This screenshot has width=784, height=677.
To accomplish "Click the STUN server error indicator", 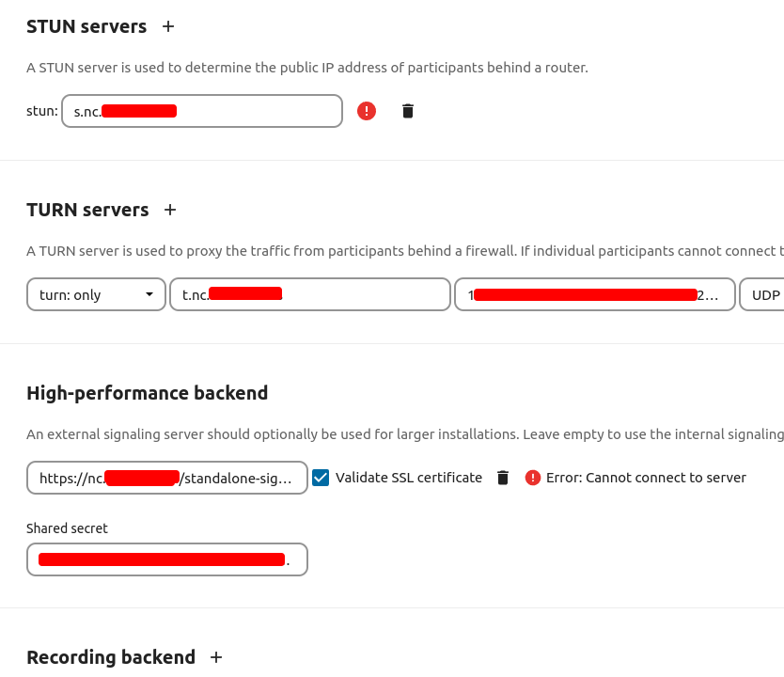I will 366,110.
